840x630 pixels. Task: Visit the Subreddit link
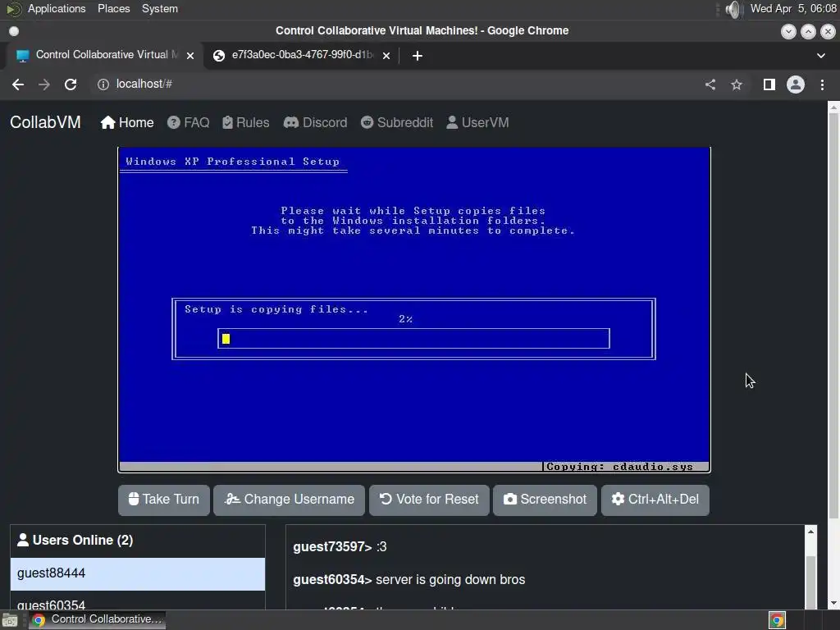click(397, 123)
